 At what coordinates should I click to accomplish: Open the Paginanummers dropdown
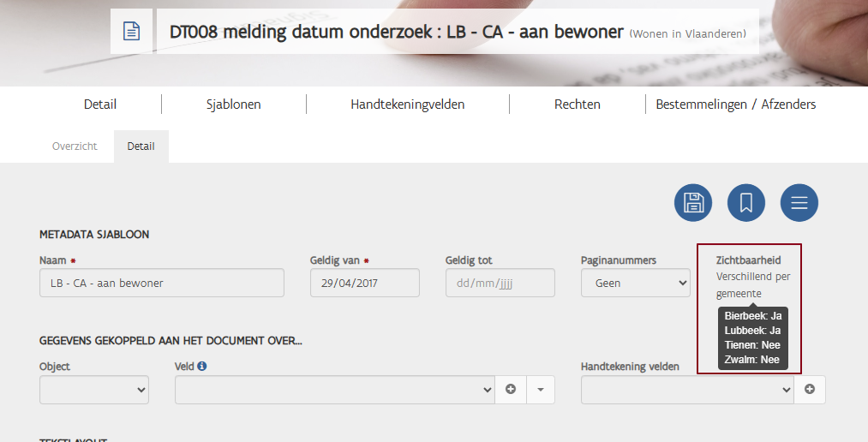pos(635,283)
